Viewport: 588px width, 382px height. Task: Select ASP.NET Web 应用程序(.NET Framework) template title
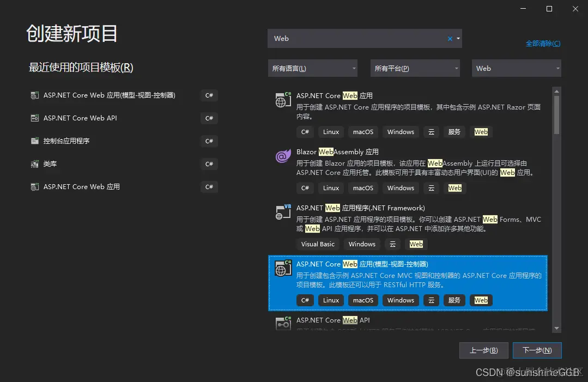point(360,208)
